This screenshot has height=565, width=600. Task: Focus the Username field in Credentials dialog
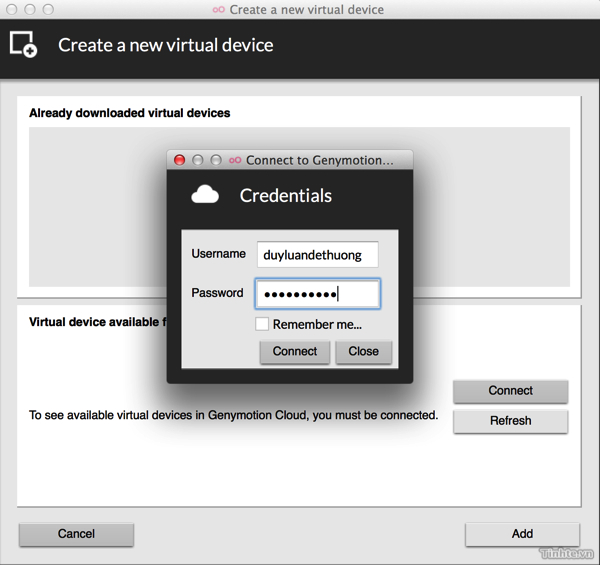tap(318, 254)
